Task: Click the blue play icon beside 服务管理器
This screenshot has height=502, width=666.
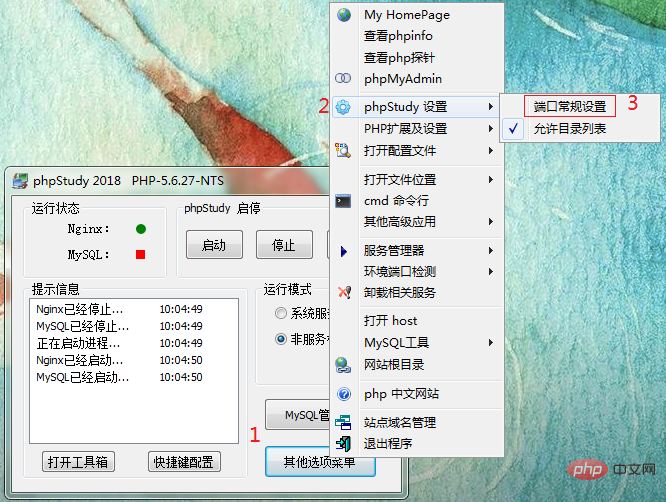Action: [344, 251]
